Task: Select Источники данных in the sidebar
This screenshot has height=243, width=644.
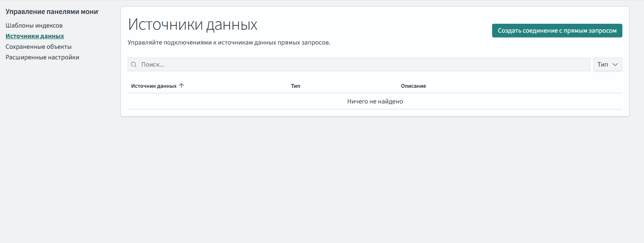Action: point(35,36)
